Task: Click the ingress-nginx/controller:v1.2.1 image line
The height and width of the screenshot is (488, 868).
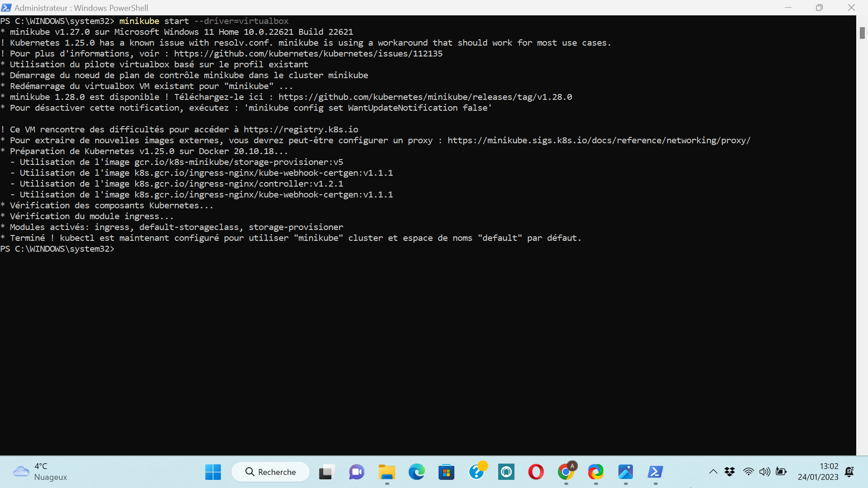Action: click(x=177, y=184)
